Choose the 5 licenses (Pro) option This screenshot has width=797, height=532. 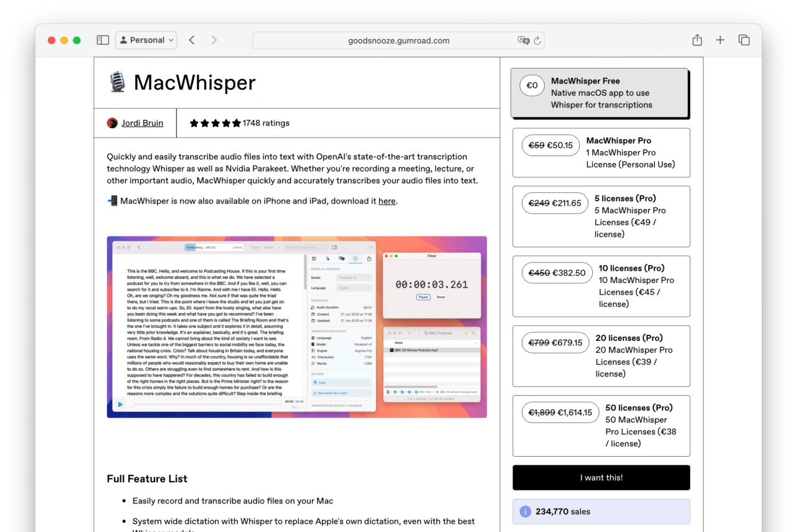click(601, 216)
